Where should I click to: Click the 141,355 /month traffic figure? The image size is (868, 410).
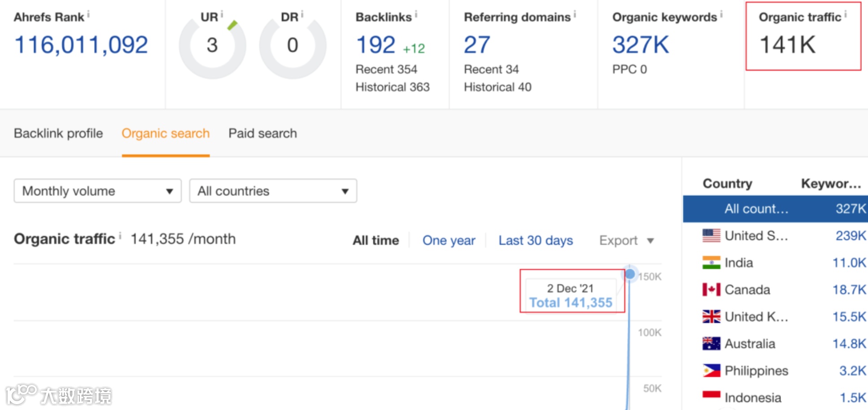point(183,239)
